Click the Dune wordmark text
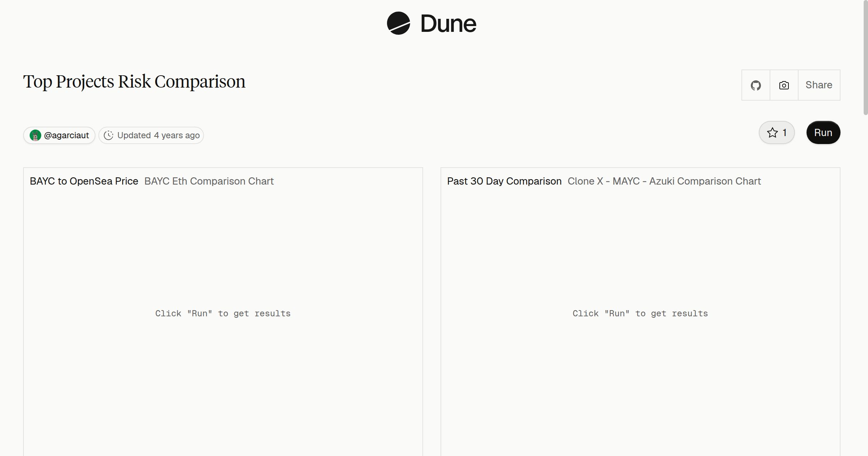The image size is (868, 456). (448, 24)
